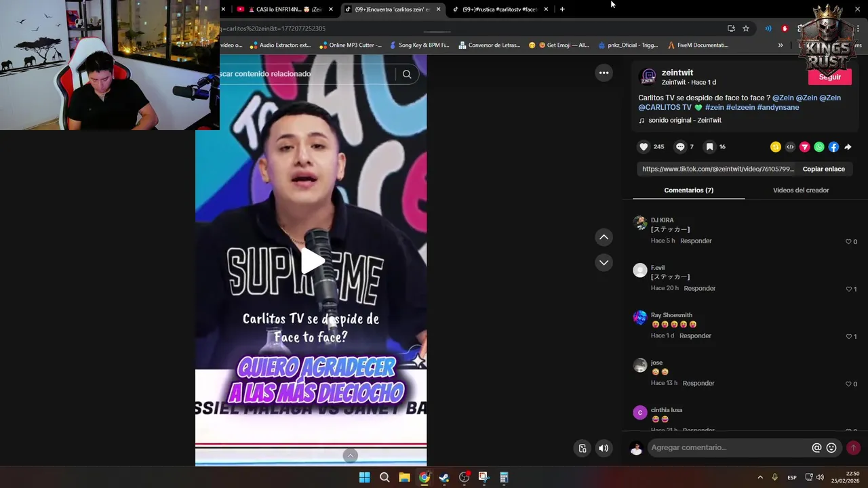Reply to F.evil's comment
Image resolution: width=868 pixels, height=488 pixels.
(699, 288)
